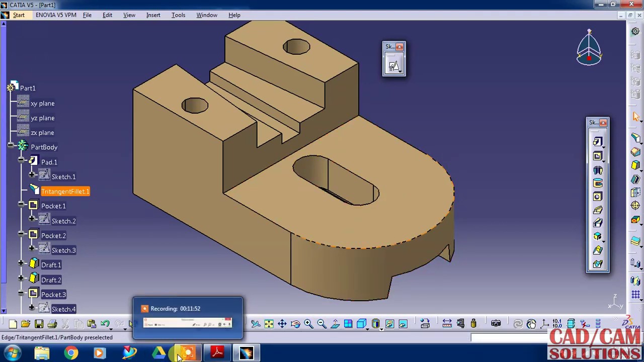Click the Print icon
This screenshot has height=362, width=644.
click(52, 324)
